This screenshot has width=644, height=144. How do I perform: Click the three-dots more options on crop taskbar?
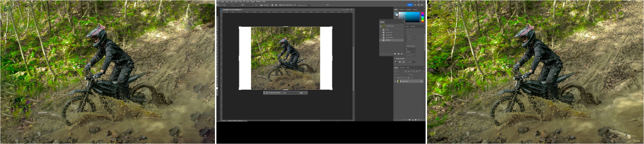[x=306, y=93]
